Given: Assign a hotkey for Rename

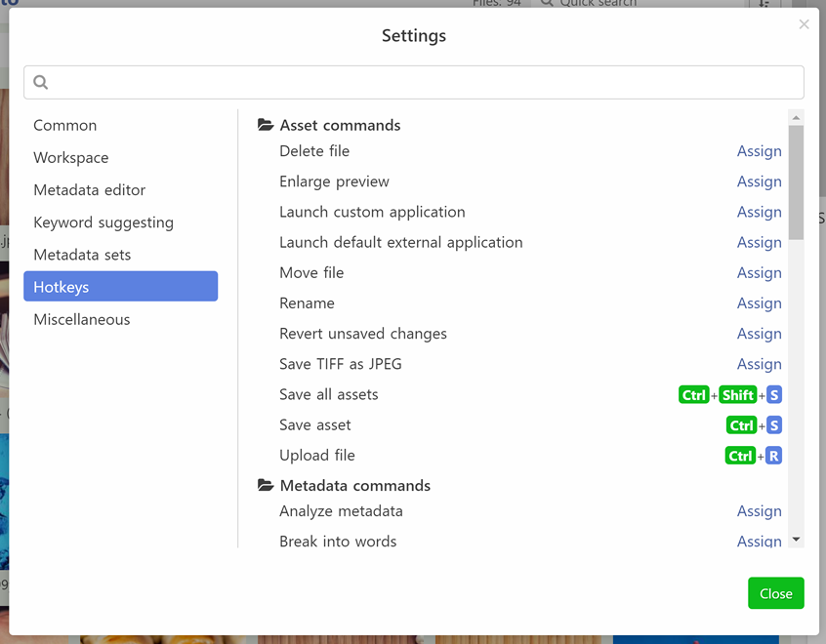Looking at the screenshot, I should coord(759,303).
